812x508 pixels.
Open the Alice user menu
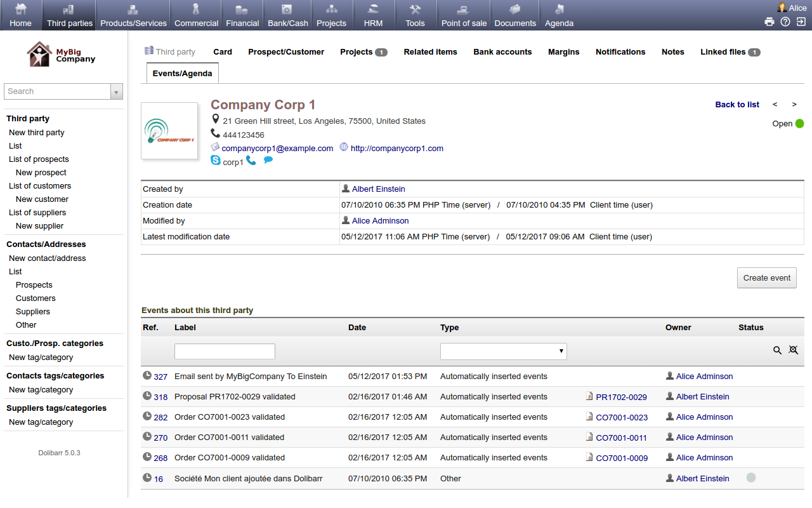click(792, 8)
